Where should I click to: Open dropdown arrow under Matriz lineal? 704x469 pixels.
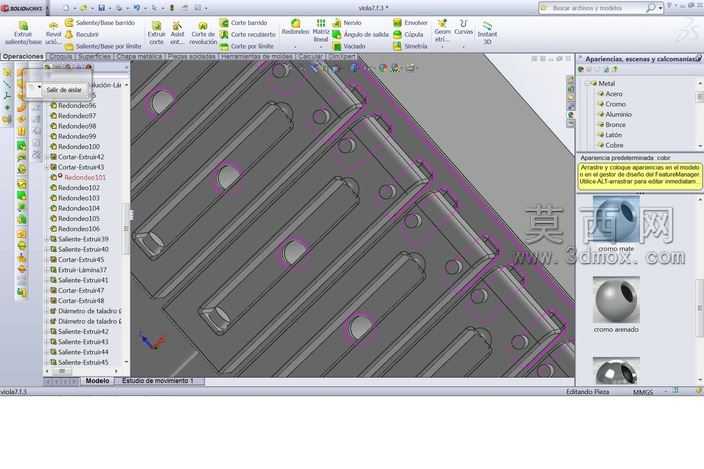(x=321, y=47)
